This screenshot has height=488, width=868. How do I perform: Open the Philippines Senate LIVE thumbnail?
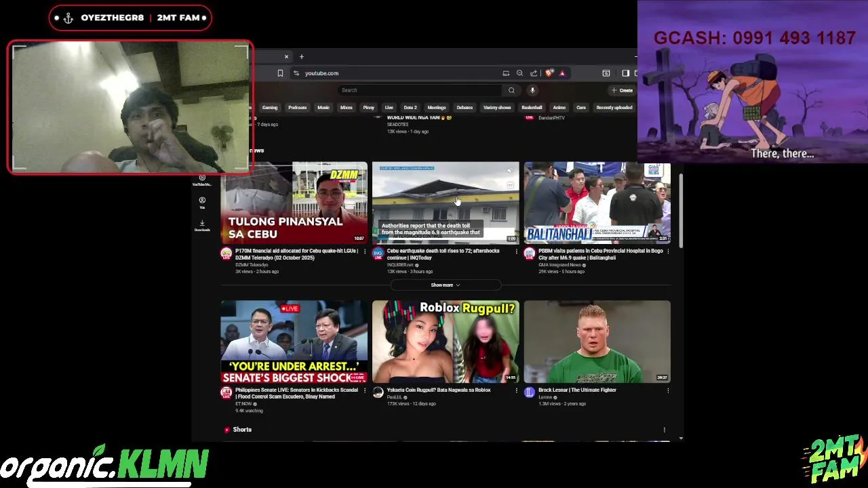[x=294, y=342]
